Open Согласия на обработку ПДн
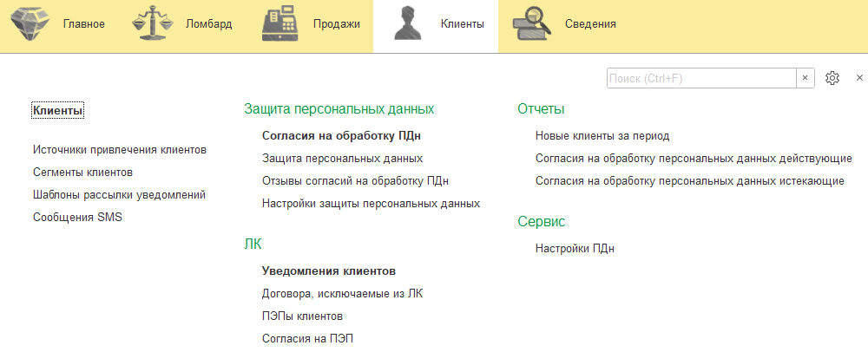868x352 pixels. 347,136
